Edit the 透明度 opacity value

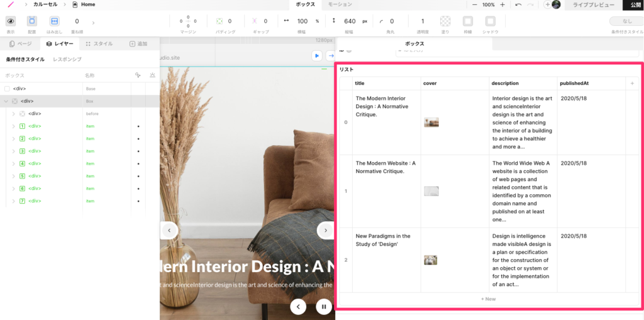coord(423,21)
